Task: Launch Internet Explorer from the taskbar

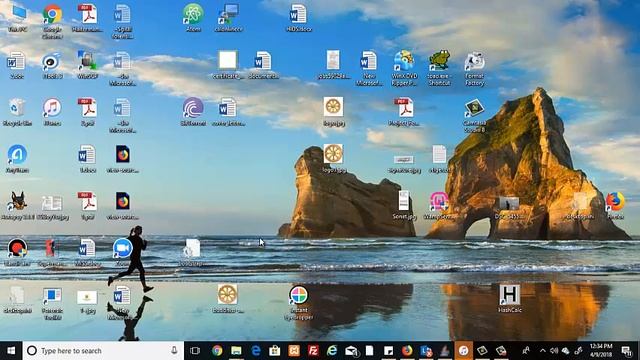Action: (332, 351)
